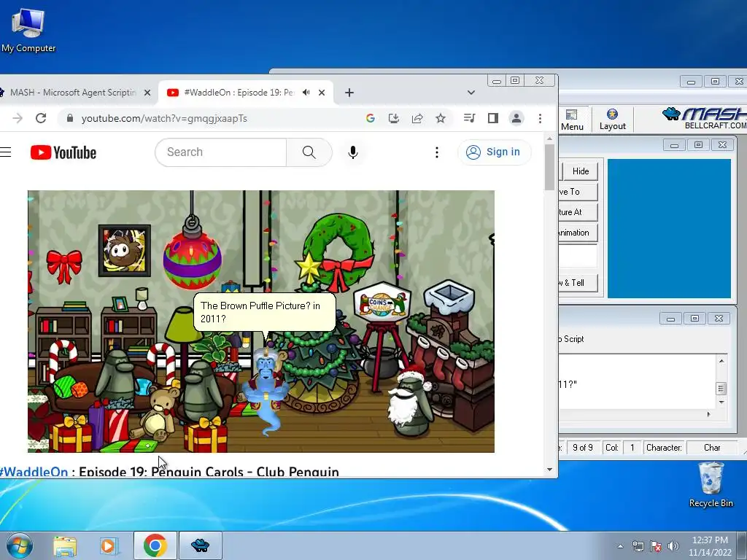Select the #WaddleOn Episode 19 tab

coord(239,93)
